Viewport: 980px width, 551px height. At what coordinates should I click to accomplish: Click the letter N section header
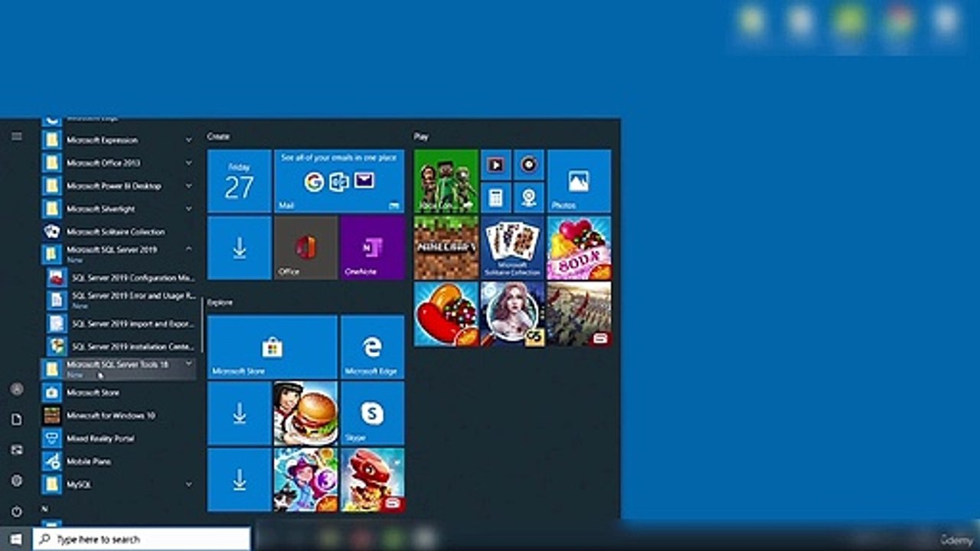[44, 508]
